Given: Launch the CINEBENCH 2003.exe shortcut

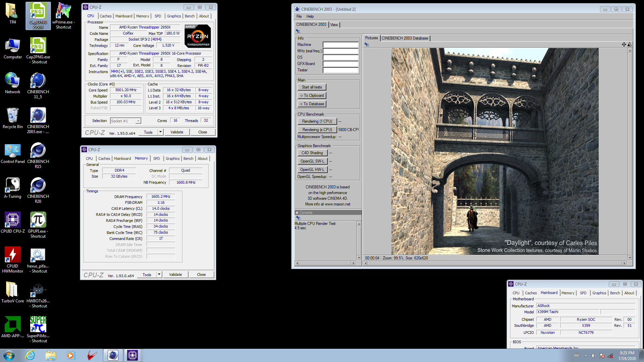Looking at the screenshot, I should coord(38,120).
